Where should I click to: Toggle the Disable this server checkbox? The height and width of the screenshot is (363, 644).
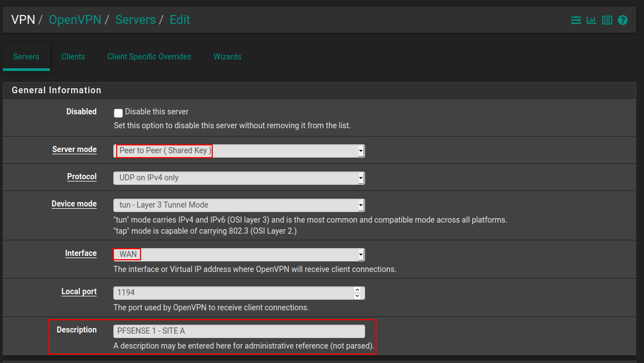(118, 113)
